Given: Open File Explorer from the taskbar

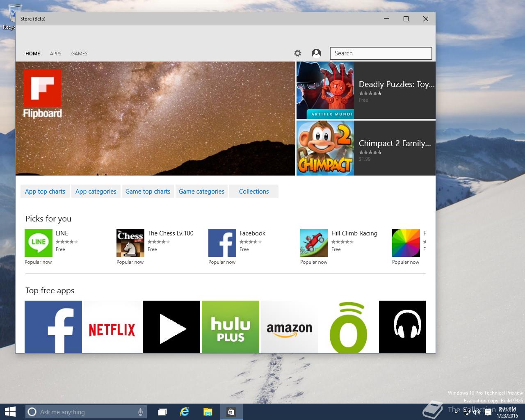Looking at the screenshot, I should (208, 412).
